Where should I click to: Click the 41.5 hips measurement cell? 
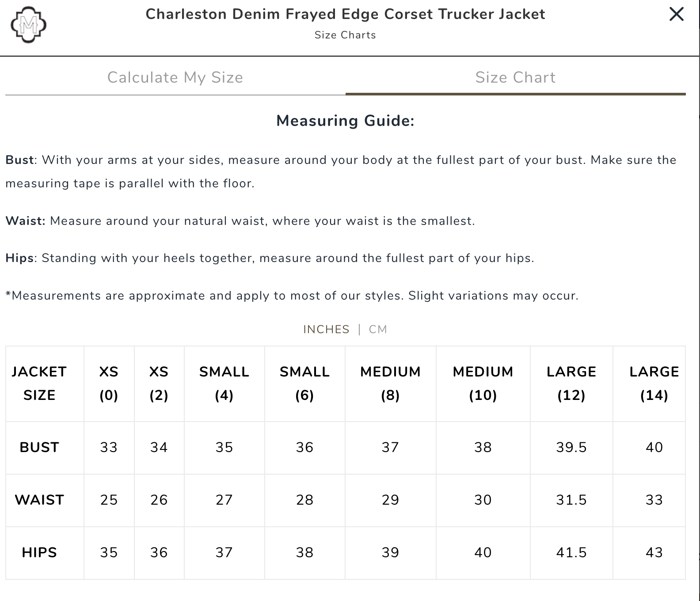tap(571, 552)
